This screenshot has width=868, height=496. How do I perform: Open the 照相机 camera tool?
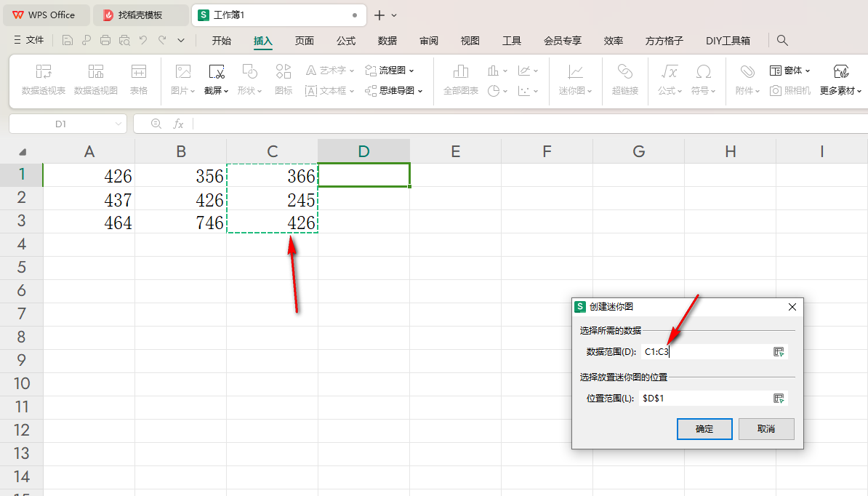[x=790, y=90]
